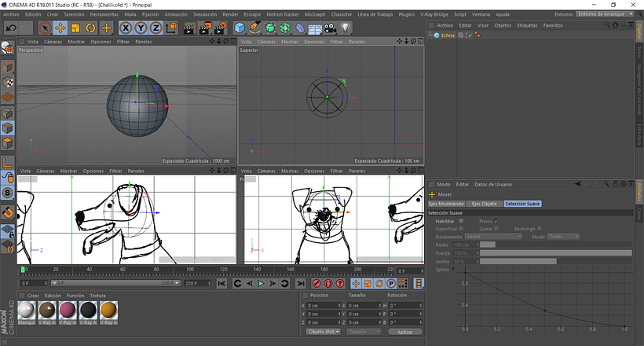Open Textura menu in material manager

pyautogui.click(x=97, y=296)
